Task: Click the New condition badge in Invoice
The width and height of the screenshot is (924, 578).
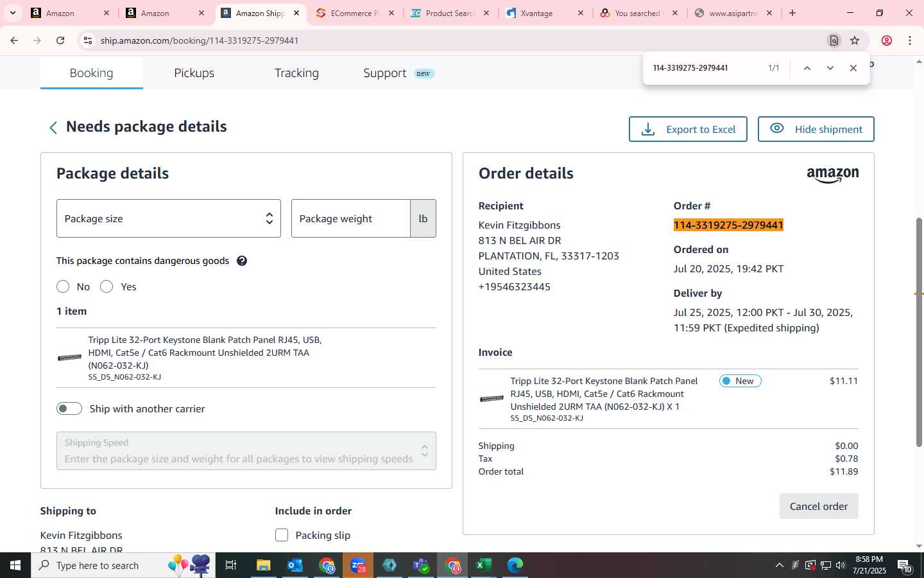Action: pyautogui.click(x=740, y=381)
